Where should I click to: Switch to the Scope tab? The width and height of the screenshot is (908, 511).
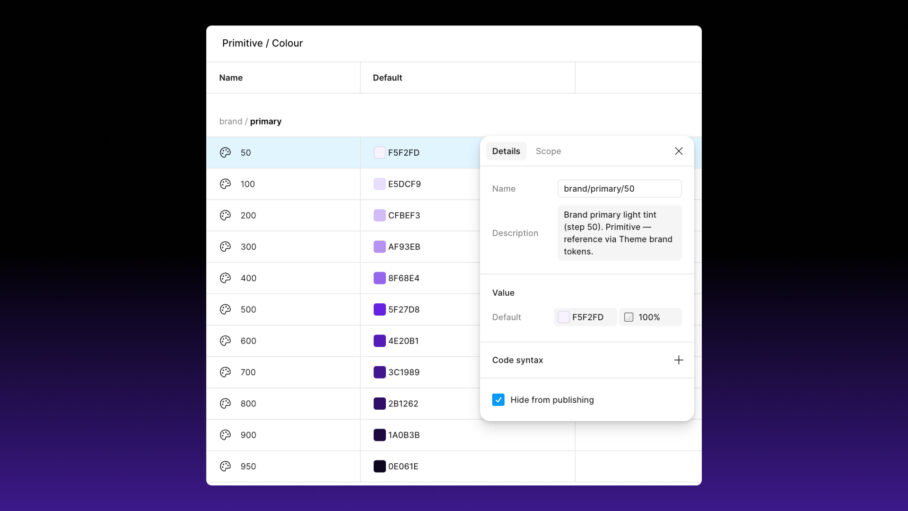pos(548,151)
